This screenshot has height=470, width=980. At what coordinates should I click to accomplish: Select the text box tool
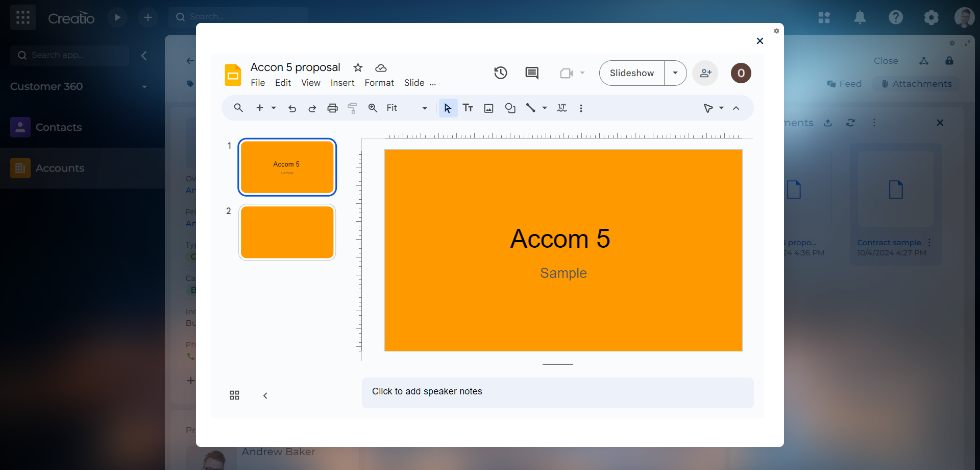[468, 108]
